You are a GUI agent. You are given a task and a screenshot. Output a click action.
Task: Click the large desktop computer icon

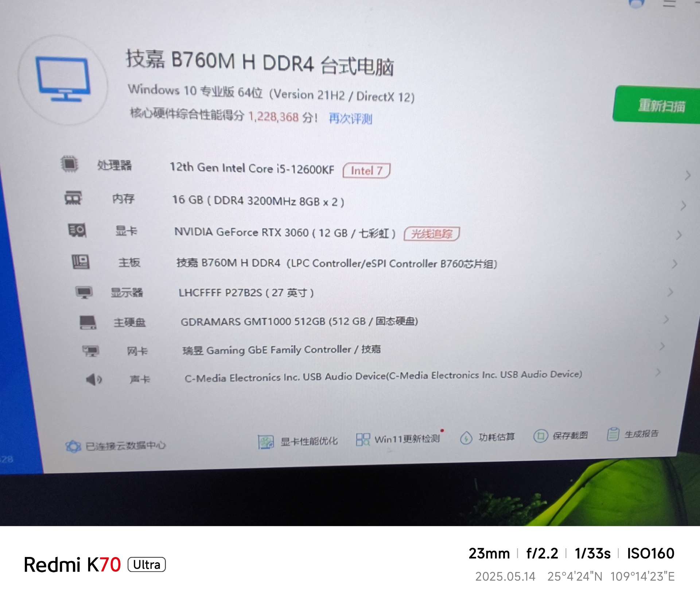click(63, 79)
